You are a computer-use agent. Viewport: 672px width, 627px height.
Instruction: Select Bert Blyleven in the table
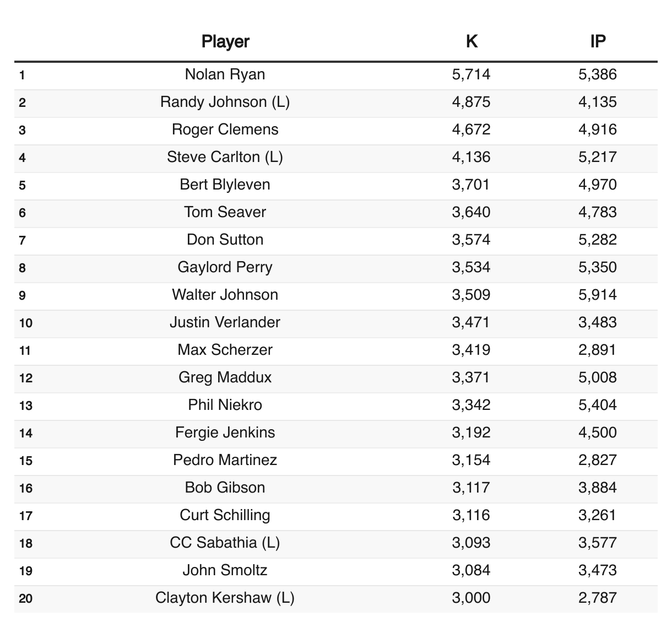click(x=225, y=185)
